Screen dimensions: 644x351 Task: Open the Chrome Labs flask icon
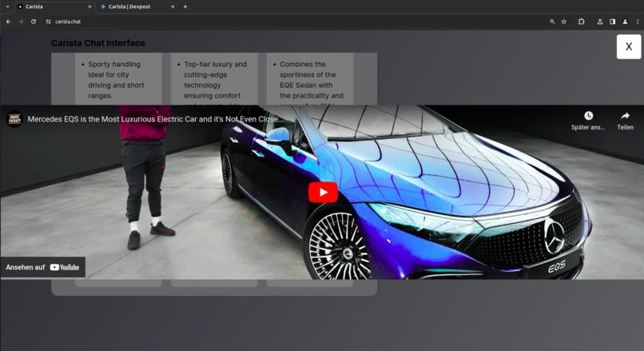599,22
